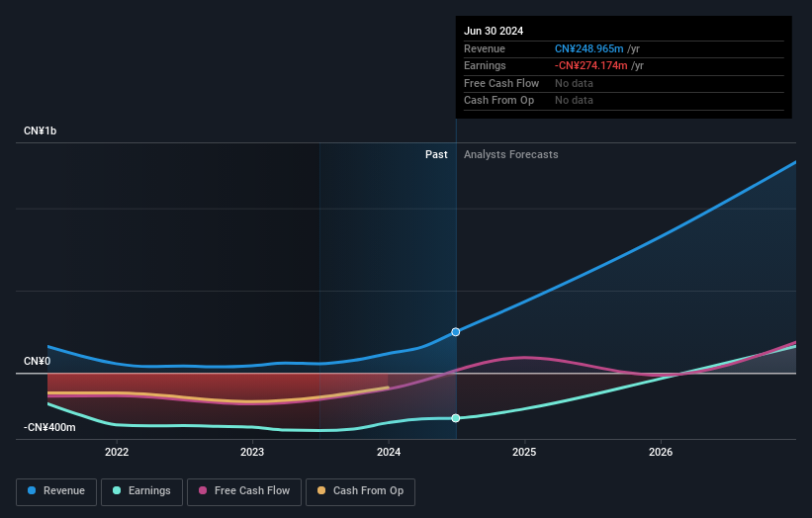
Task: Toggle the Earnings legend button
Action: pyautogui.click(x=141, y=491)
